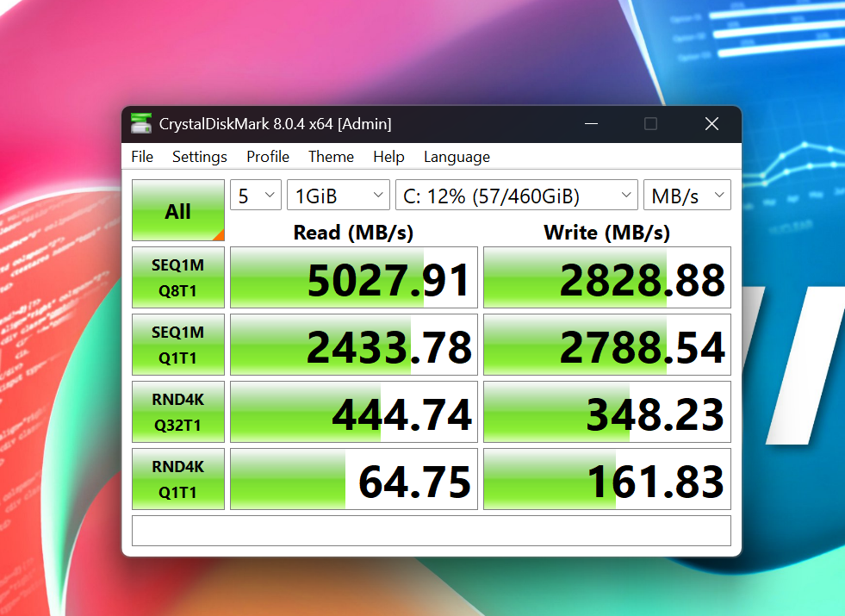Expand the C: drive selection dropdown
The height and width of the screenshot is (616, 845).
pos(517,195)
